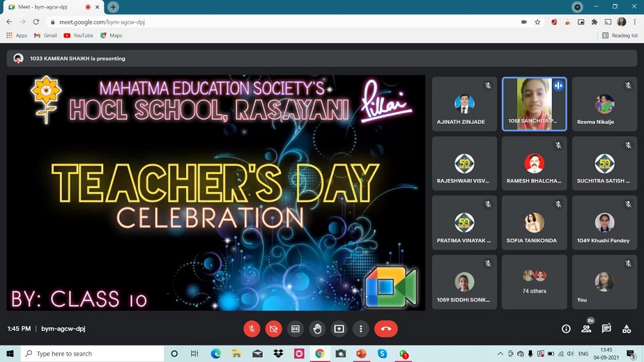The height and width of the screenshot is (362, 644).
Task: Open the chat with everyone panel
Action: 606,329
